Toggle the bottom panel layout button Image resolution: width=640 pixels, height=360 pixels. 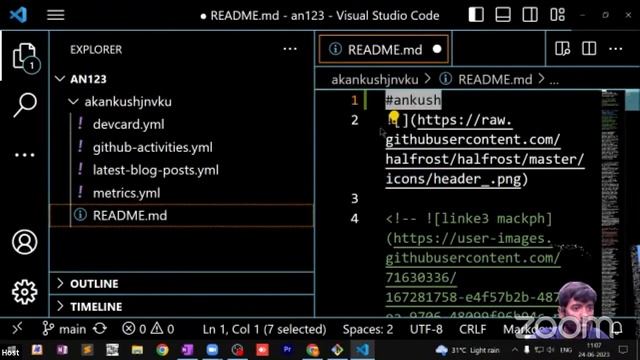pos(503,15)
